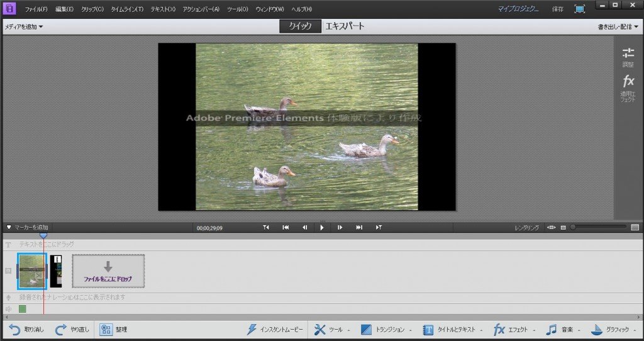
Task: Click the timecode field 00;00;29;09
Action: pyautogui.click(x=209, y=228)
